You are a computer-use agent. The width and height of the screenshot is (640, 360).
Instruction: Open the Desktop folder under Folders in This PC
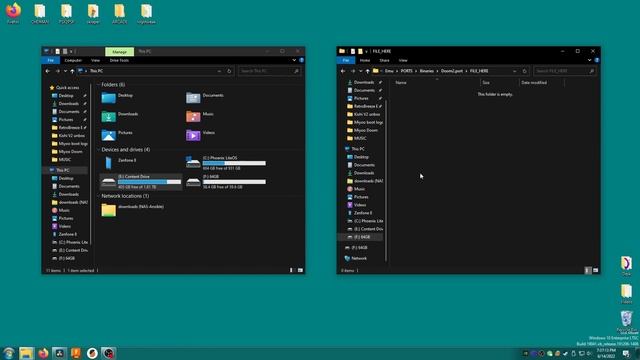(x=117, y=98)
